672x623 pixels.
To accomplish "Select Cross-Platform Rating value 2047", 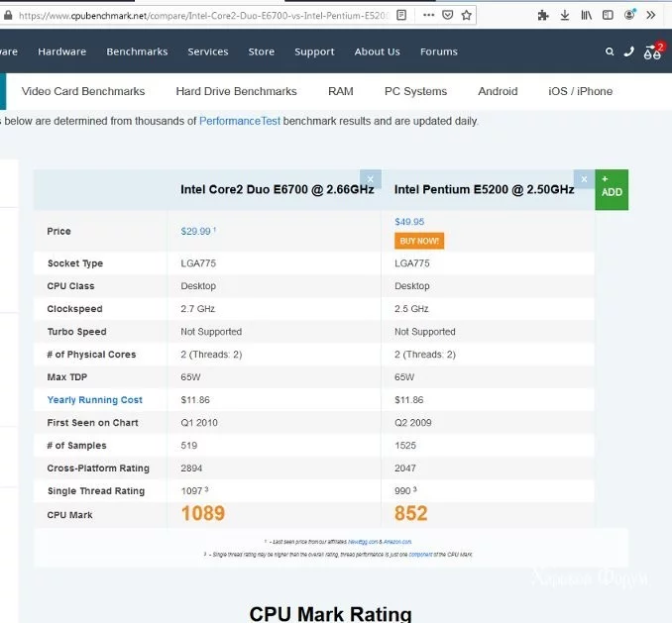I will (x=405, y=468).
